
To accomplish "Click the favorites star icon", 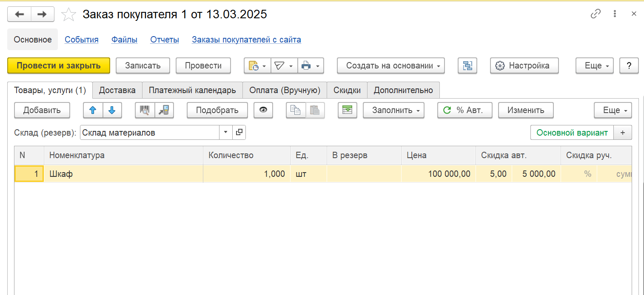I will click(x=68, y=14).
